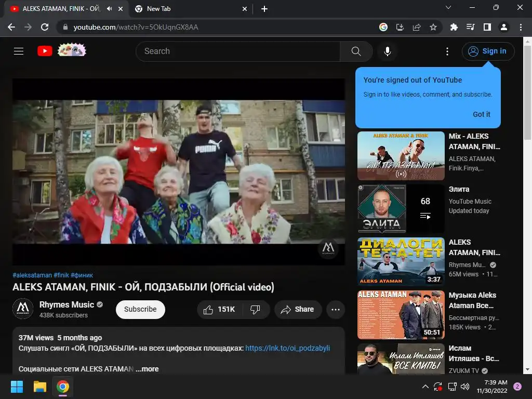Open a new tab with the plus button
This screenshot has width=532, height=399.
[x=264, y=9]
